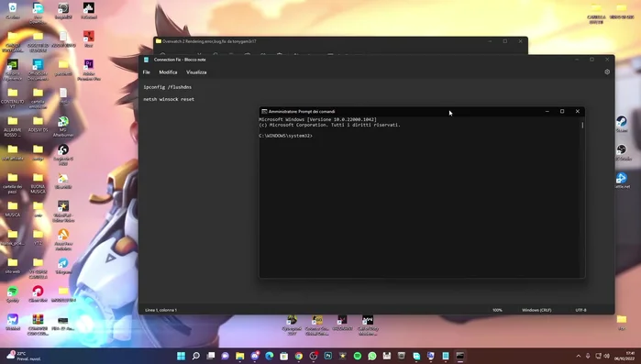The image size is (641, 364).
Task: Open Spotify from the taskbar
Action: point(358,356)
